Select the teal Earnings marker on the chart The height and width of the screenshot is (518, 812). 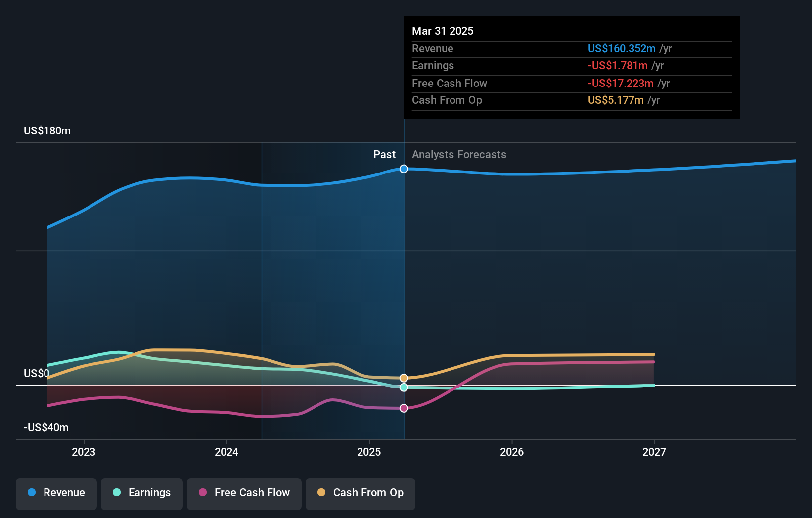[x=404, y=387]
